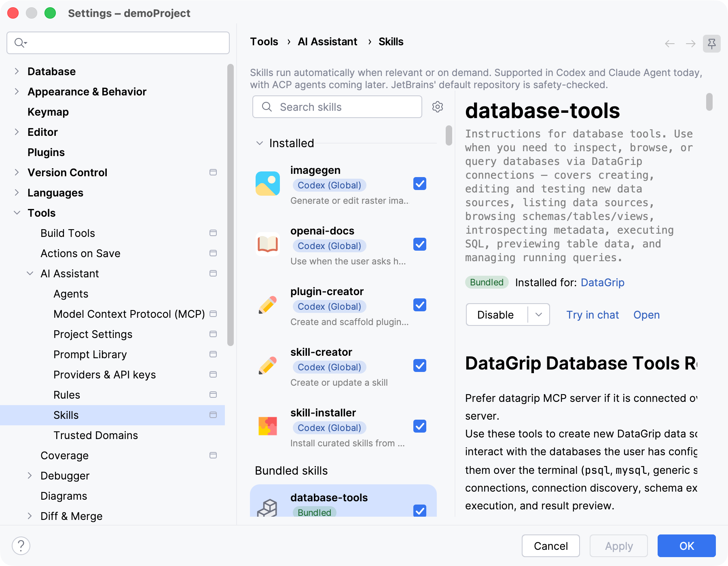Go back with the left arrow
Image resolution: width=728 pixels, height=566 pixels.
[670, 44]
